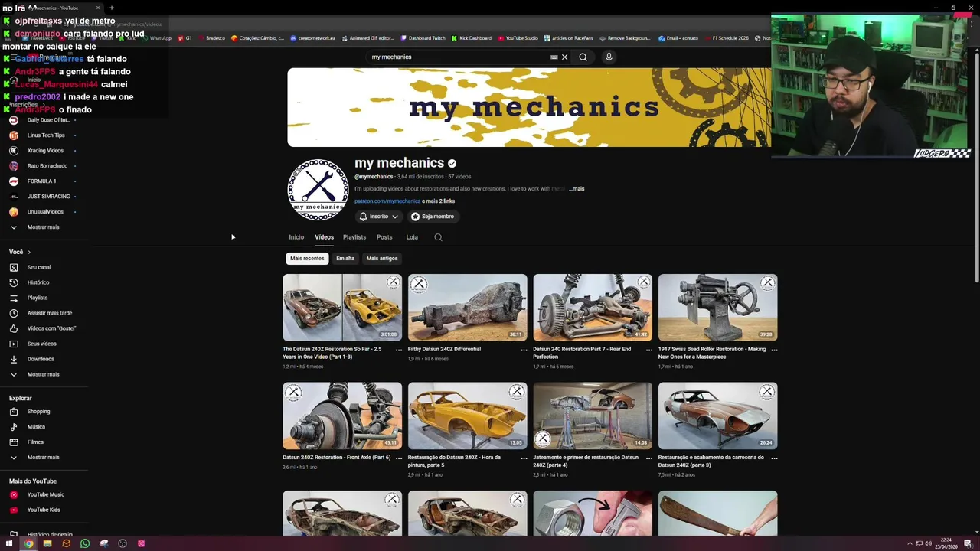
Task: Expand subscriptions with Mostrar mais
Action: 44,227
